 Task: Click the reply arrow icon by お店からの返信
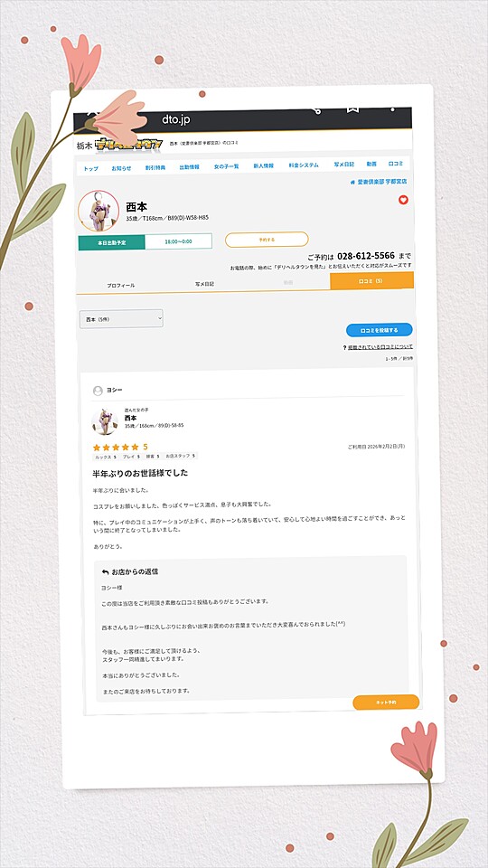click(x=105, y=571)
